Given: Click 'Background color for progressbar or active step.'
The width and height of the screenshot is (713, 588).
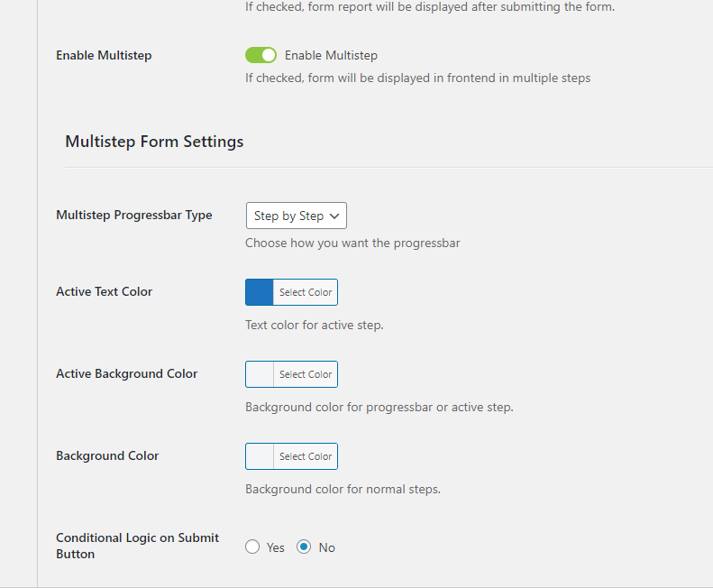Looking at the screenshot, I should pos(379,407).
